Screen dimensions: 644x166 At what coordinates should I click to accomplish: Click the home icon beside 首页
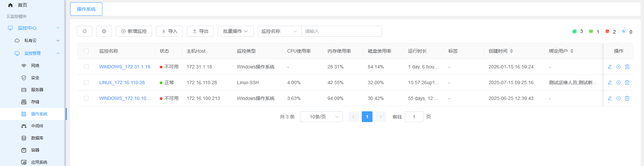coord(10,5)
